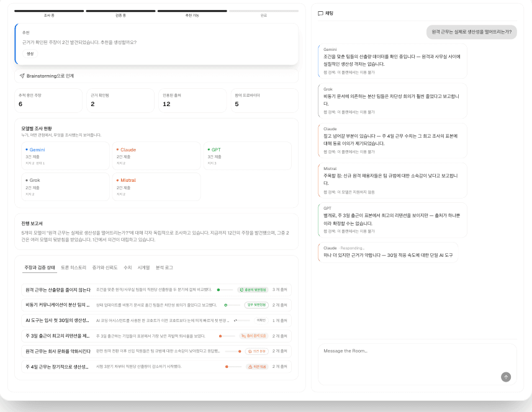Open the Mistral model card

pos(156,187)
